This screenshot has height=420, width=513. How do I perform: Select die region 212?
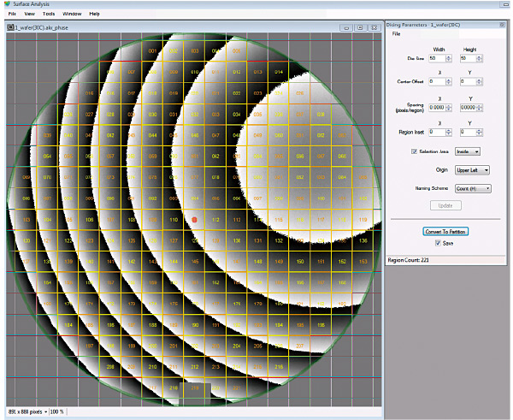[x=194, y=367]
